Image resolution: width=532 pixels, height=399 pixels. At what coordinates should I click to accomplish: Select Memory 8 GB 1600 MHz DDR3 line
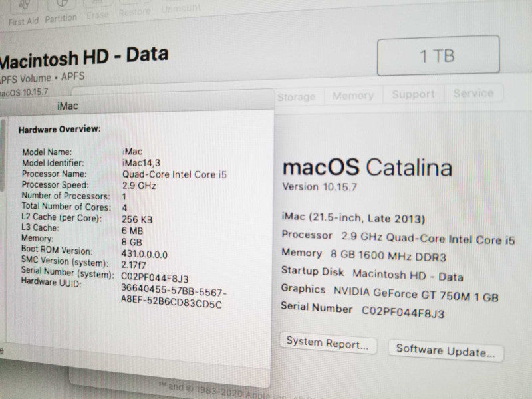[363, 255]
